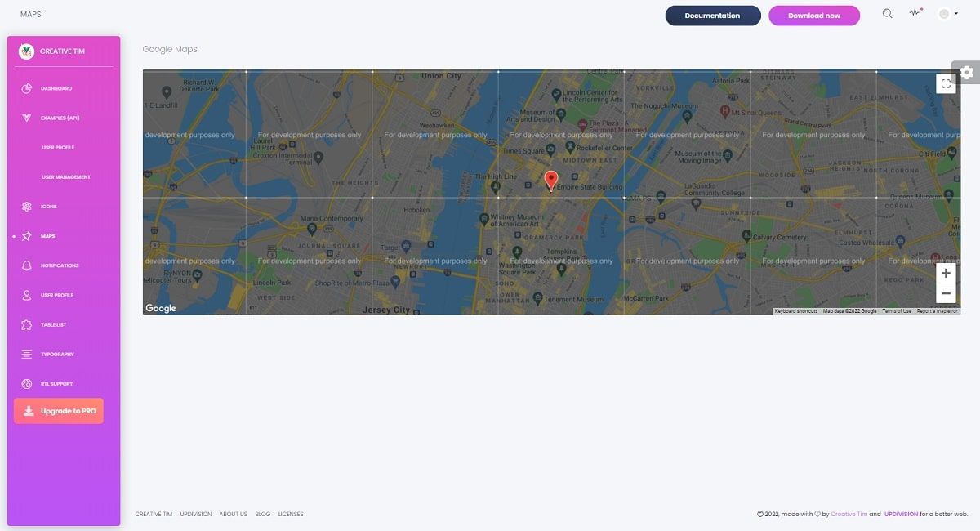Screen dimensions: 980x531
Task: Click the Calvary Cemetery map label
Action: (x=779, y=237)
